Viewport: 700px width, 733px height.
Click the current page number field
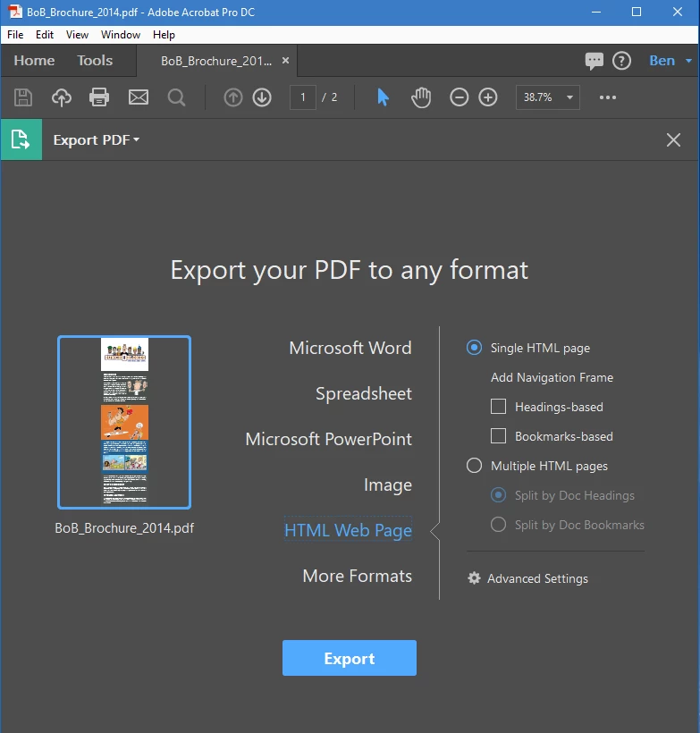303,97
